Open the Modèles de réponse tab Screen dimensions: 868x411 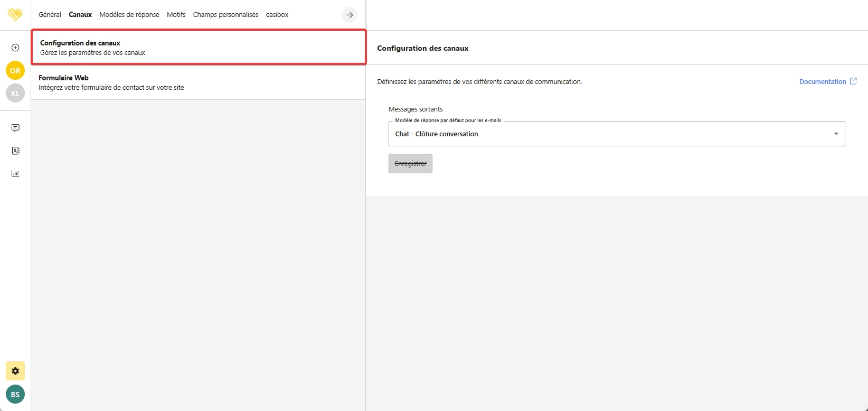click(x=129, y=15)
